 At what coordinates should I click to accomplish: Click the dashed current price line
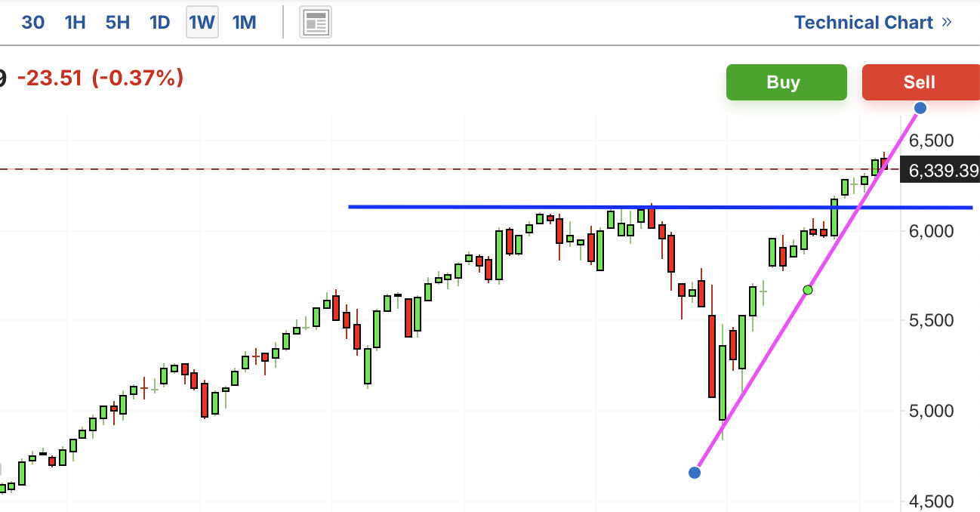point(378,169)
